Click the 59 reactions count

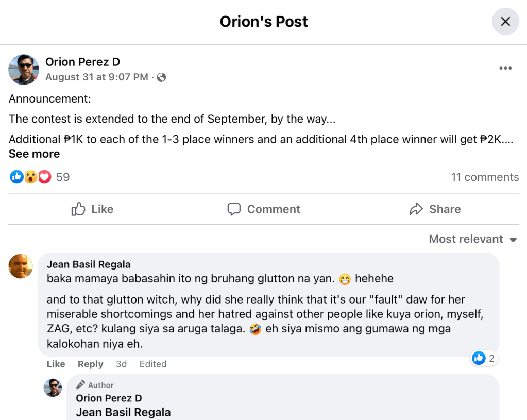point(63,177)
